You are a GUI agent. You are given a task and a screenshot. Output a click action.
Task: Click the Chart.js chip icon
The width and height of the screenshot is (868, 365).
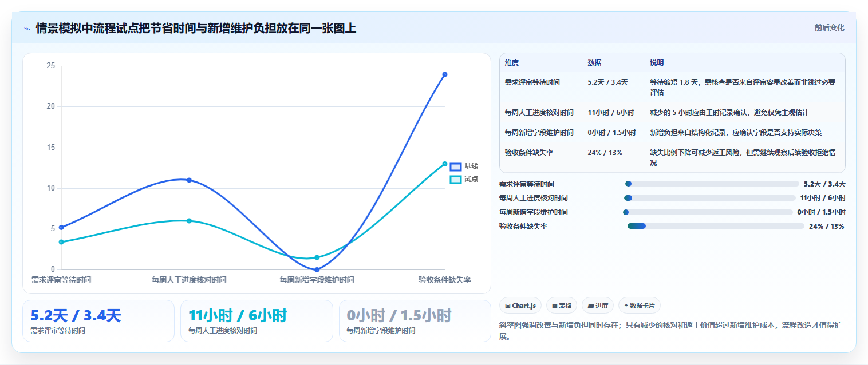(x=508, y=306)
